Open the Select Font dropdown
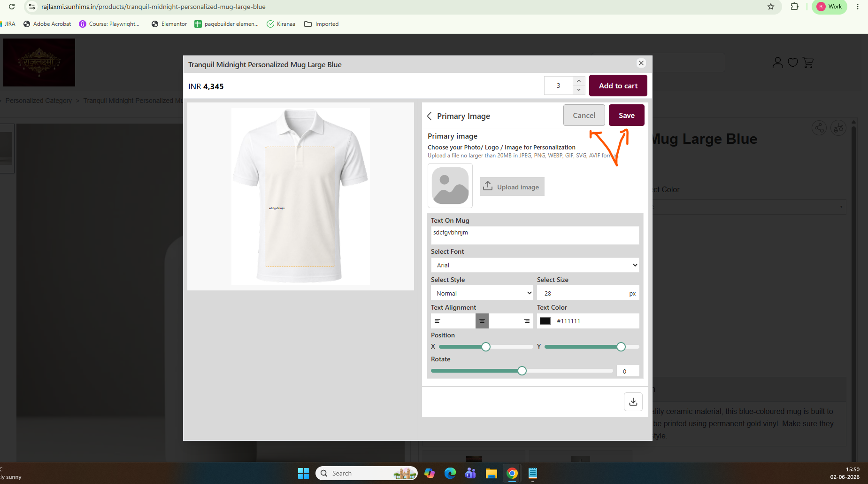 [x=535, y=265]
